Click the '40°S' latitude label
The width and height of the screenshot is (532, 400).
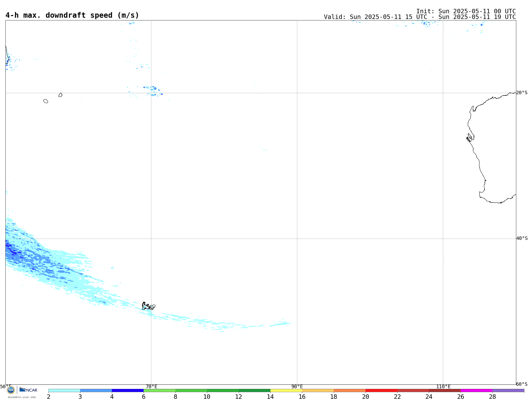[x=522, y=238]
